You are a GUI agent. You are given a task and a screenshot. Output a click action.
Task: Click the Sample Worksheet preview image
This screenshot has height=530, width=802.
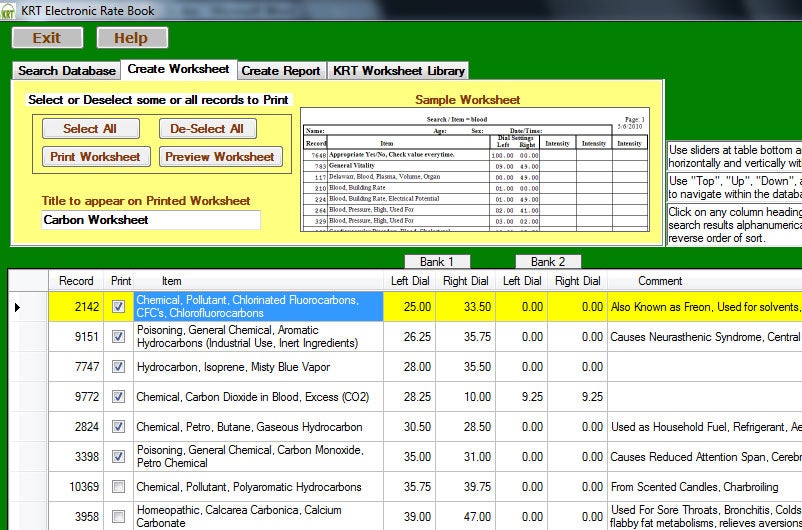[475, 169]
